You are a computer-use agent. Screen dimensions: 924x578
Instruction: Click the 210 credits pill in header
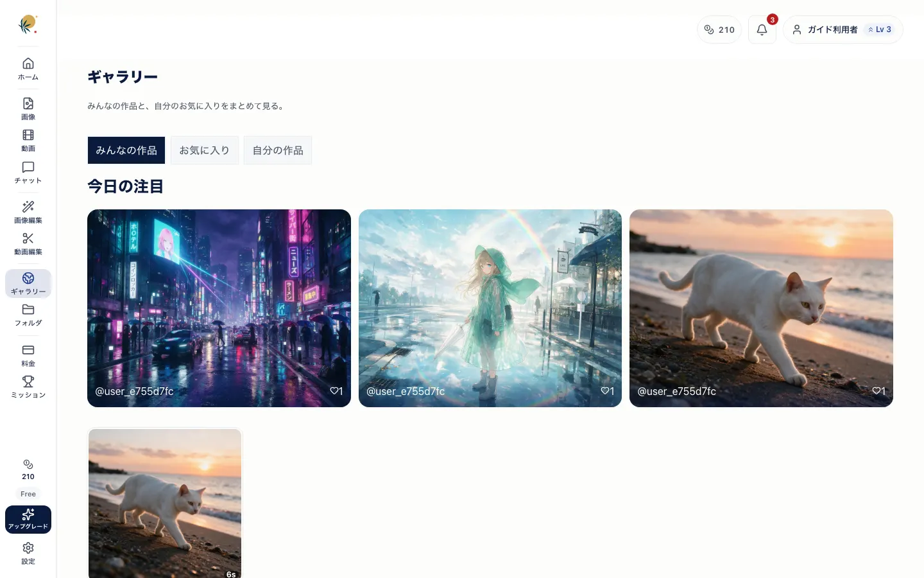[719, 30]
